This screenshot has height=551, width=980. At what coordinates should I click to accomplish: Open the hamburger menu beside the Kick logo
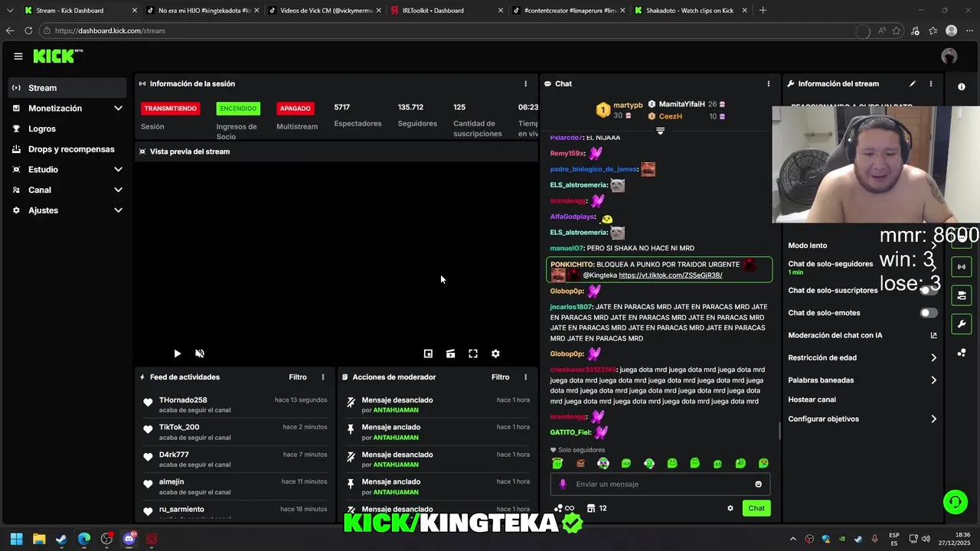pos(18,56)
